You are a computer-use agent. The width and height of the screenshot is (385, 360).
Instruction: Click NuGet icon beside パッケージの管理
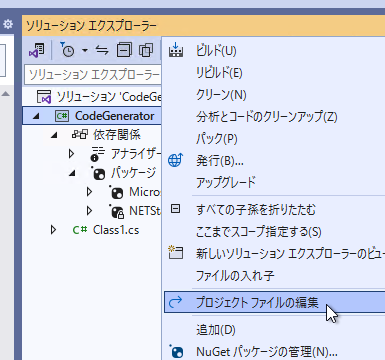[176, 352]
